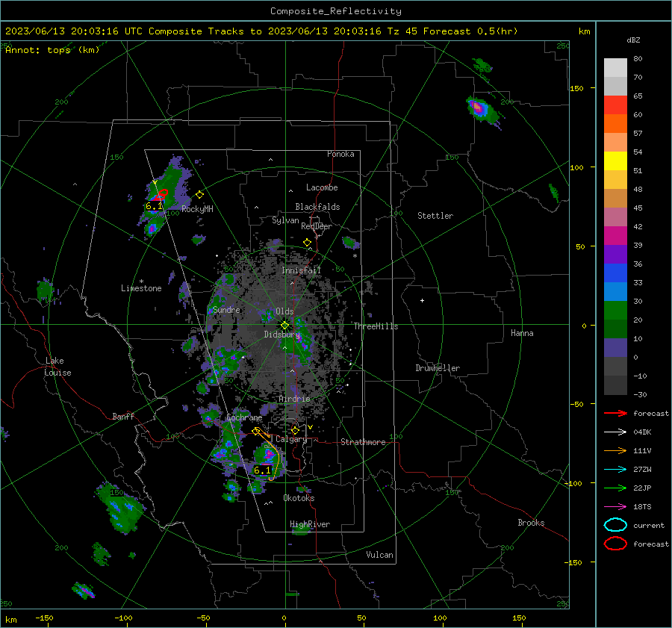Click the Calgary city label
The width and height of the screenshot is (672, 628).
point(291,439)
